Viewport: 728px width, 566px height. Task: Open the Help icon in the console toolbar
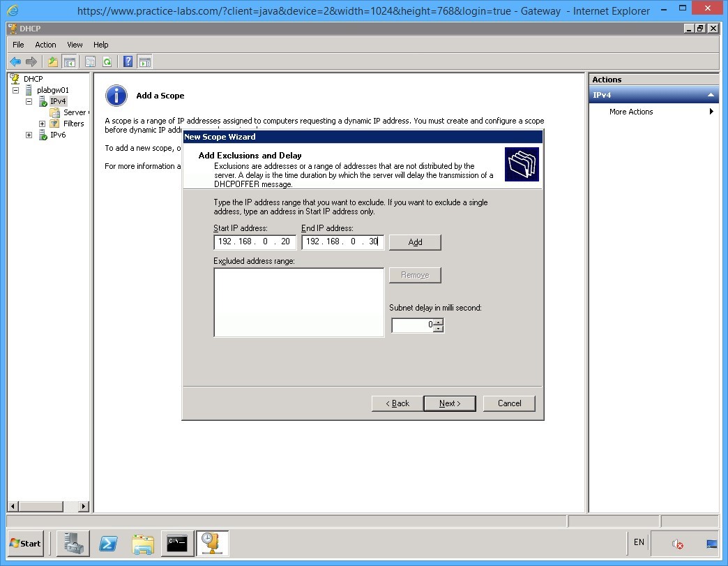pyautogui.click(x=128, y=61)
